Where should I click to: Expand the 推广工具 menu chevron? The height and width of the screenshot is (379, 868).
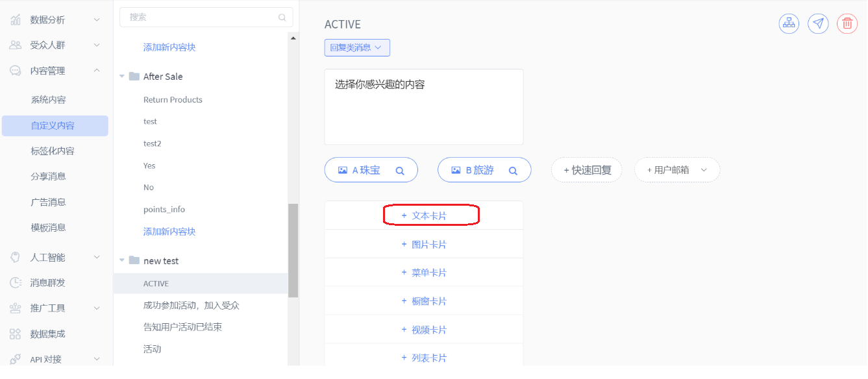pos(97,308)
